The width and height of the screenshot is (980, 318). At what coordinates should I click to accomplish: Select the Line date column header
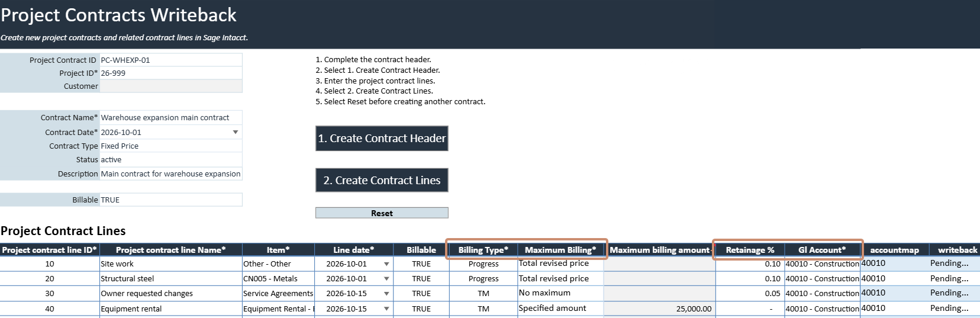click(x=353, y=250)
